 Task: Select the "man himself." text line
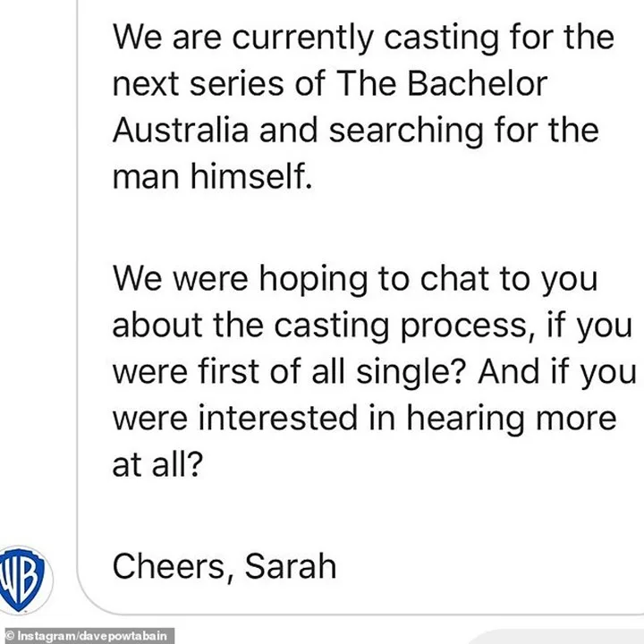tap(212, 176)
